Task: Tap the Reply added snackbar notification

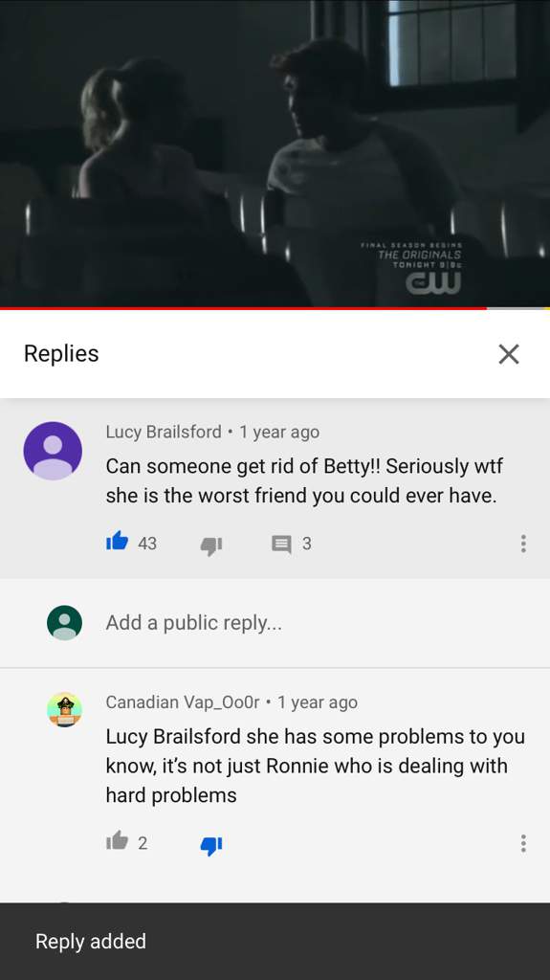Action: coord(275,942)
